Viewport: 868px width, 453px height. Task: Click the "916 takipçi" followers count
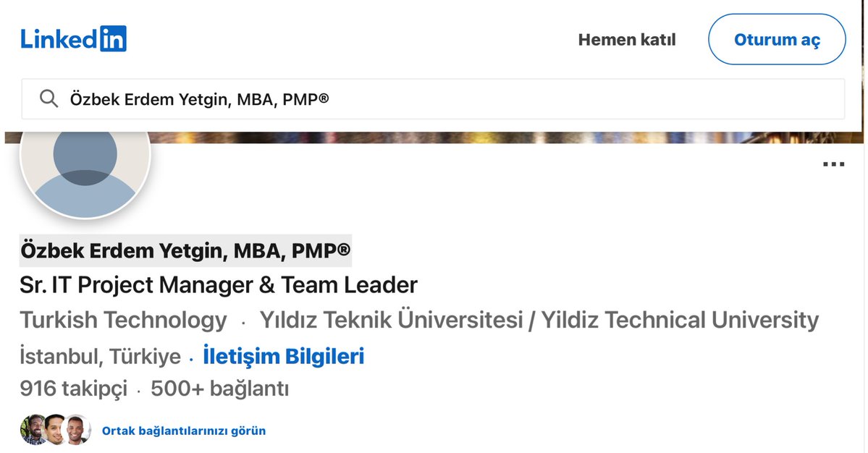coord(74,389)
